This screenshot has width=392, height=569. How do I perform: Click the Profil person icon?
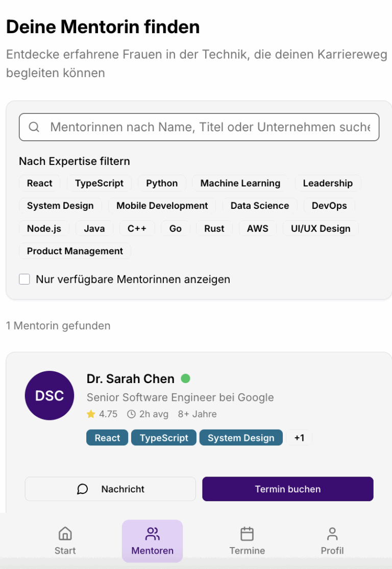click(x=332, y=533)
